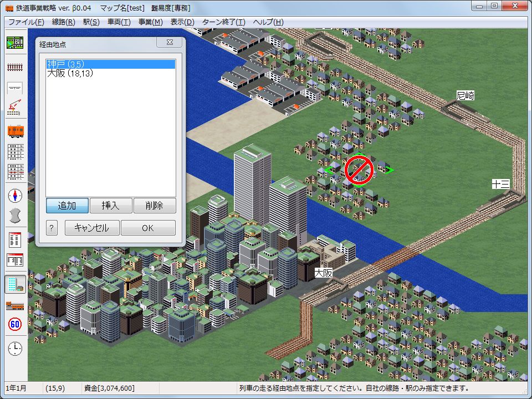This screenshot has width=532, height=399.
Task: Confirm waypoints with the OK button
Action: coord(148,228)
